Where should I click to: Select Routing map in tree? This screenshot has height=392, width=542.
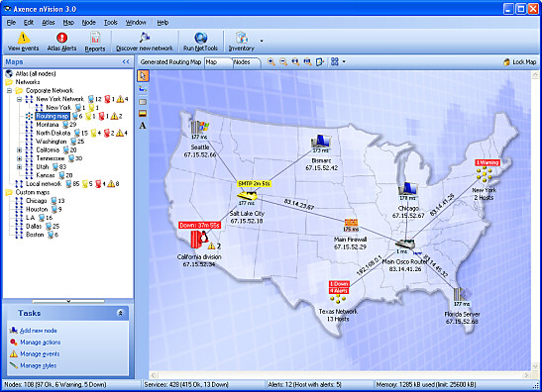click(x=53, y=116)
